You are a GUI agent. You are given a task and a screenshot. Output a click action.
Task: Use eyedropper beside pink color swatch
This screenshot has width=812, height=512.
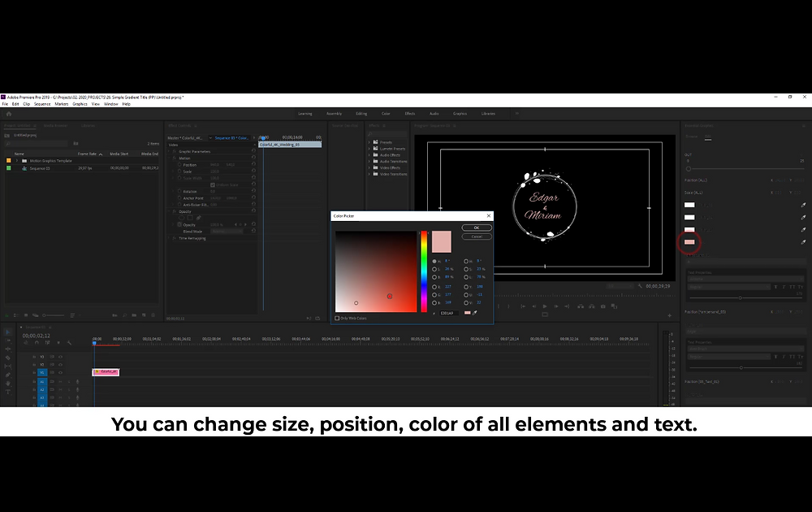point(803,242)
